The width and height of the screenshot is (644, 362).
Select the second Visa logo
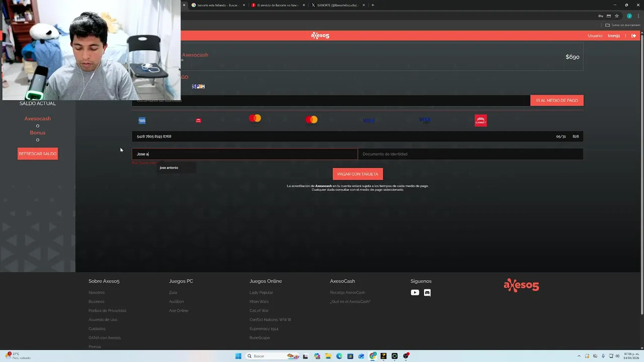[x=425, y=120]
